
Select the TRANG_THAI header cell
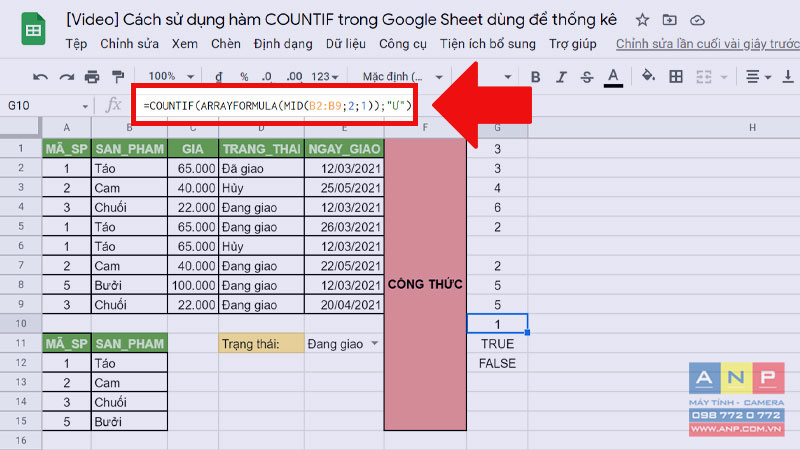coord(261,149)
